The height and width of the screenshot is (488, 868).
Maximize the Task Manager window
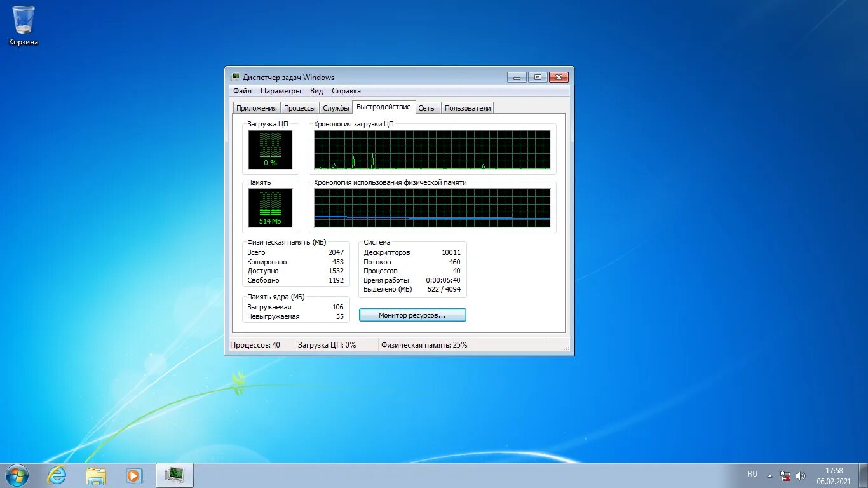[538, 78]
